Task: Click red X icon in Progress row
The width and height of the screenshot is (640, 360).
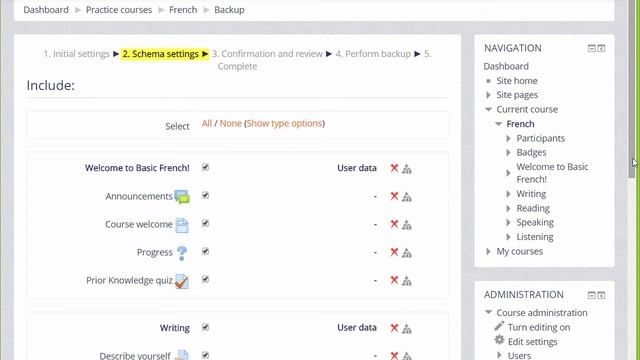Action: [x=394, y=252]
